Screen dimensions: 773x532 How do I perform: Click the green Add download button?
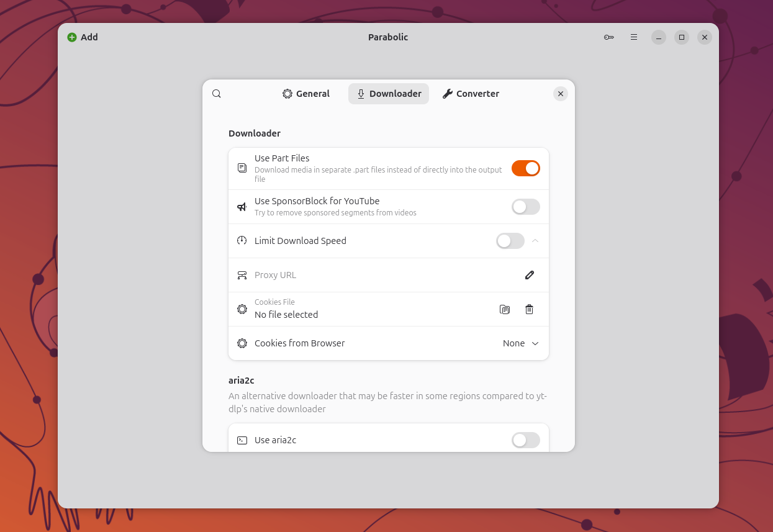83,37
